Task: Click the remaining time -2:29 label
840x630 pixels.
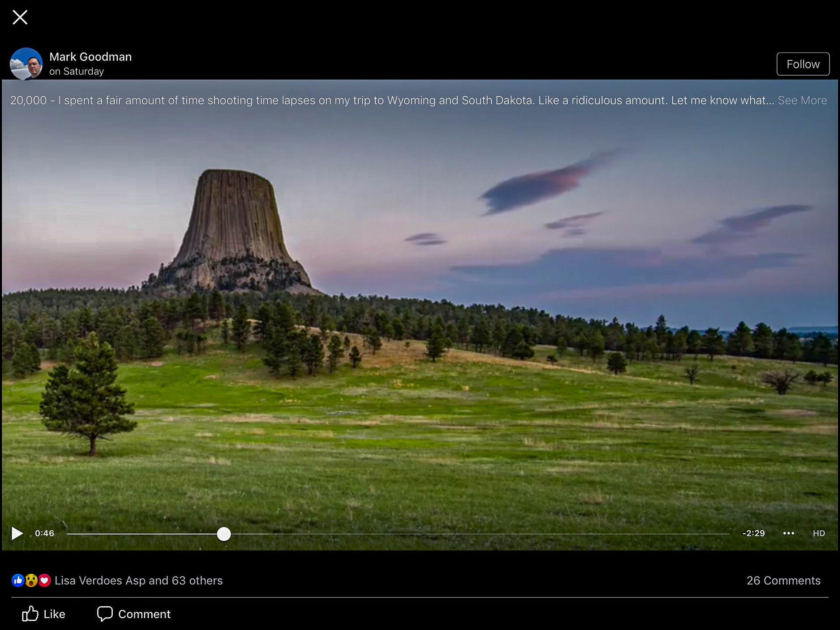Action: 753,533
